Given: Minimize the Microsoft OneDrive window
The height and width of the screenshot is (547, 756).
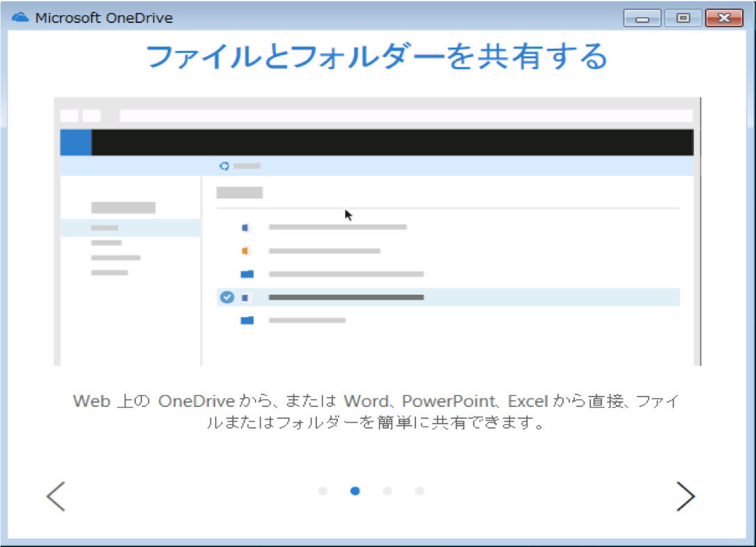Looking at the screenshot, I should coord(642,19).
